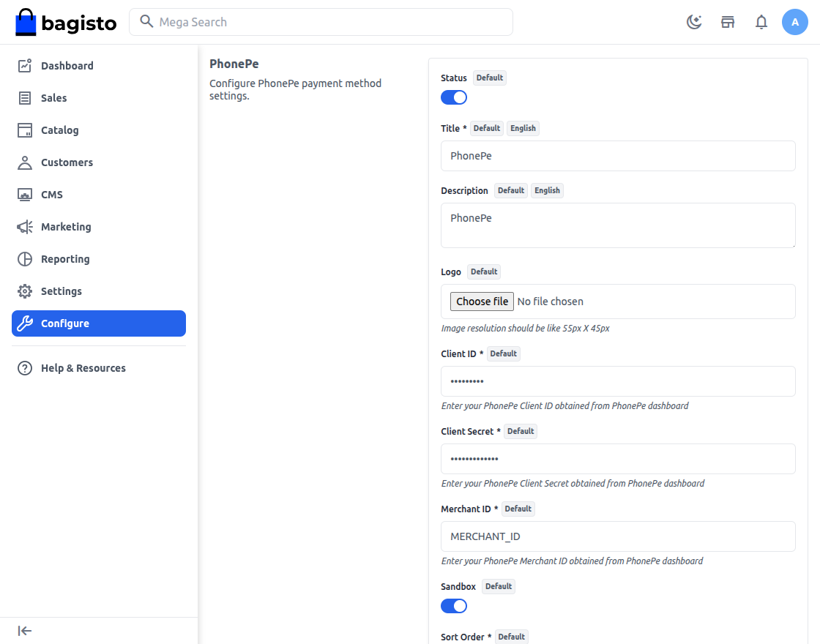Collapse the sidebar with arrow icon

(25, 631)
